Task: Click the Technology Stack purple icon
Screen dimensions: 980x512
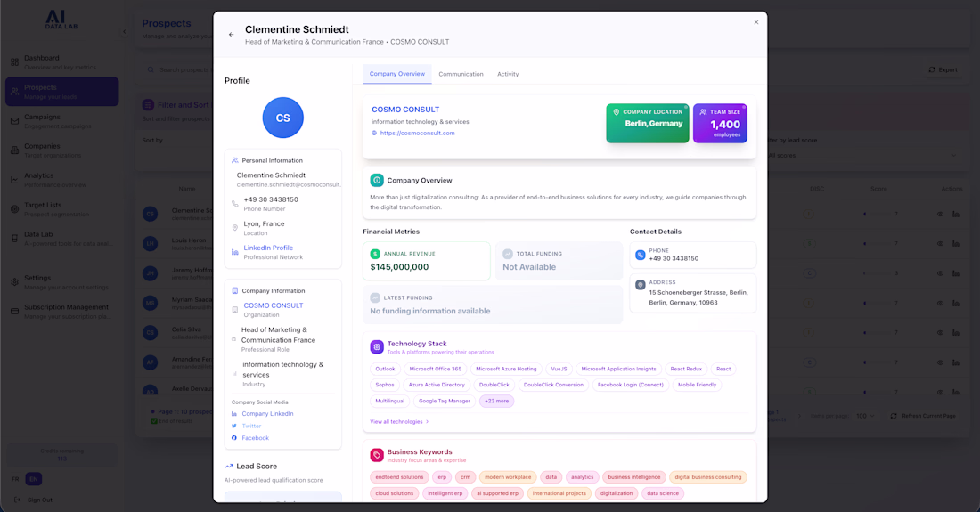Action: pyautogui.click(x=377, y=346)
